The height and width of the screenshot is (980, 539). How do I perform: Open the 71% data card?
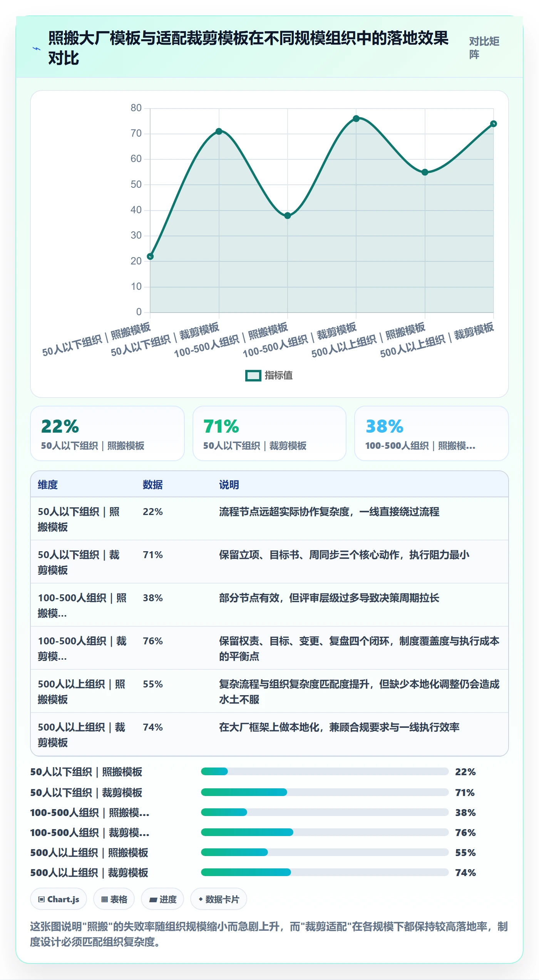pyautogui.click(x=269, y=433)
